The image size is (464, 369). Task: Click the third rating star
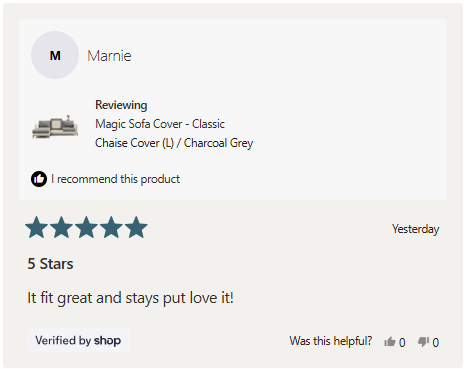pos(86,227)
